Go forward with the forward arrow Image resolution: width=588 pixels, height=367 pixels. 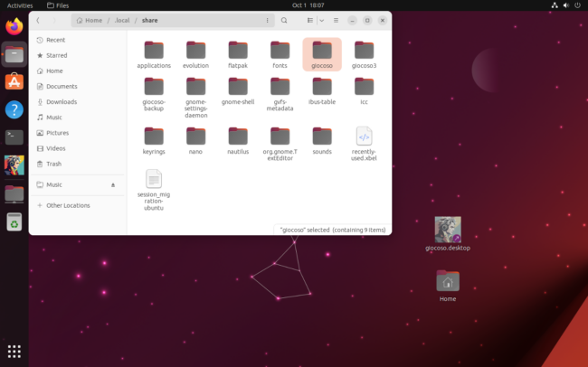54,20
